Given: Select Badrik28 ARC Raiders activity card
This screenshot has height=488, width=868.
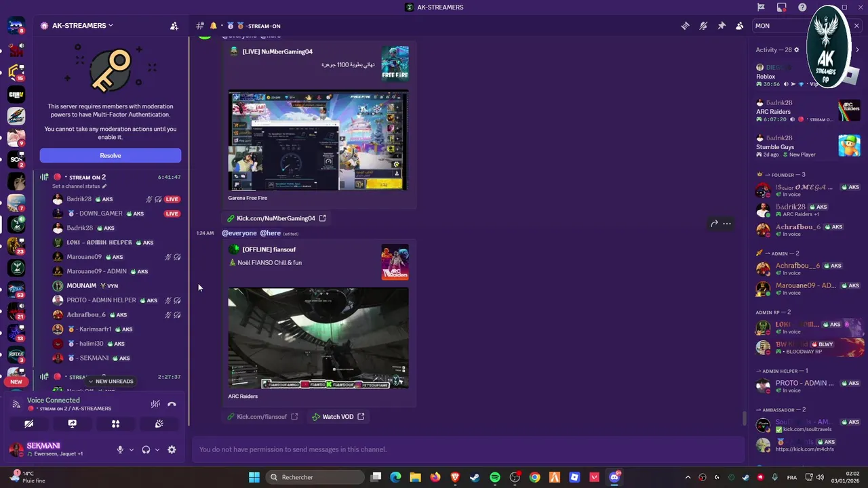Looking at the screenshot, I should pyautogui.click(x=808, y=111).
